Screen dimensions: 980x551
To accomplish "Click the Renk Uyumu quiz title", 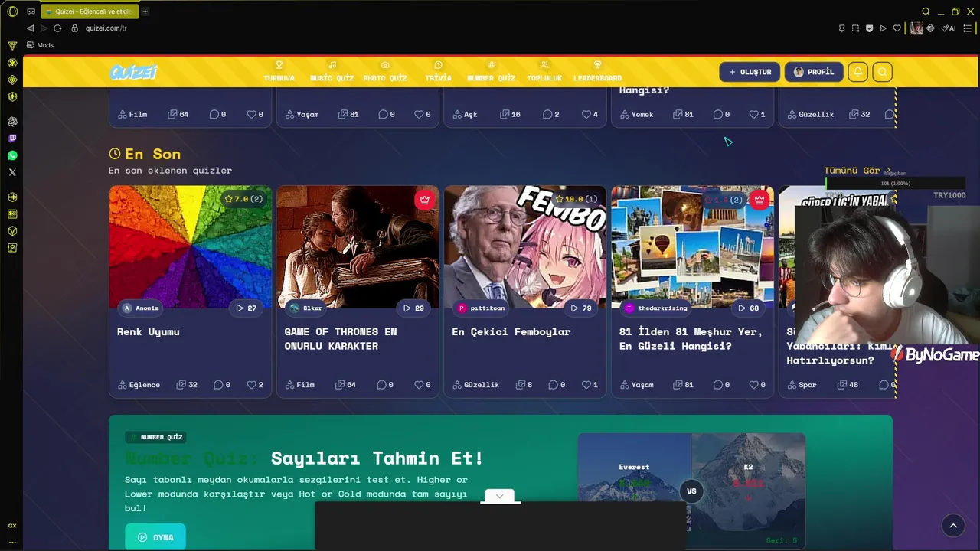I will [149, 331].
